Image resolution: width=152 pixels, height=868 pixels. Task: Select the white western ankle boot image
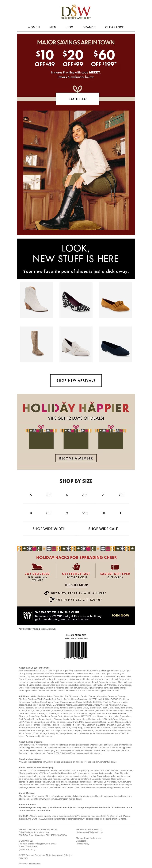pos(36,300)
